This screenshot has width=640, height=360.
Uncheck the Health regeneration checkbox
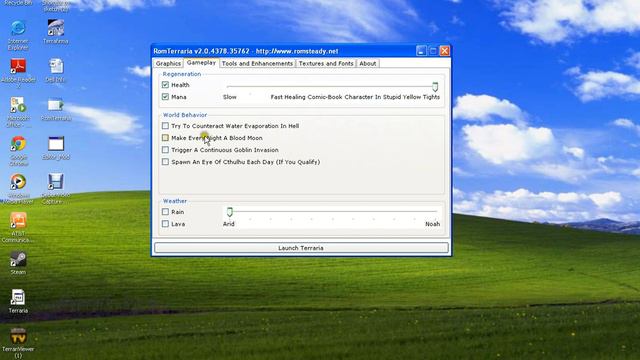165,85
